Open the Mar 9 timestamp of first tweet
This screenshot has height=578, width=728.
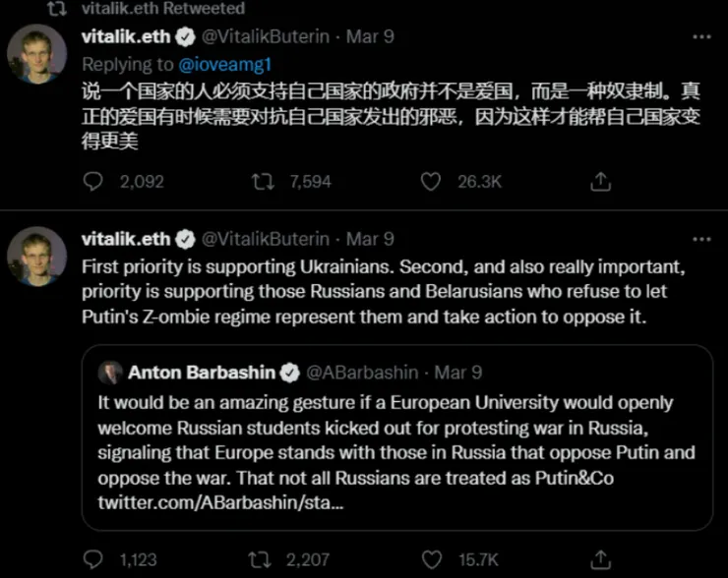[x=370, y=37]
